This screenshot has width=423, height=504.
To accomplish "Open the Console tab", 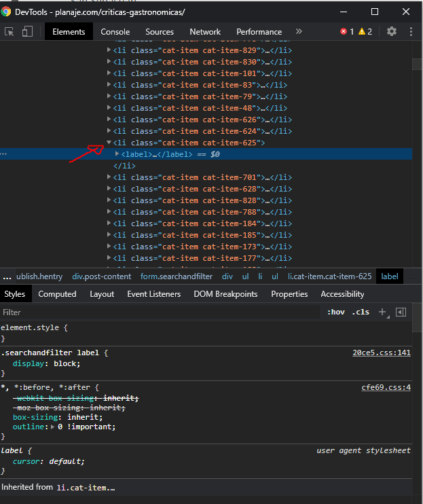I will coord(115,31).
